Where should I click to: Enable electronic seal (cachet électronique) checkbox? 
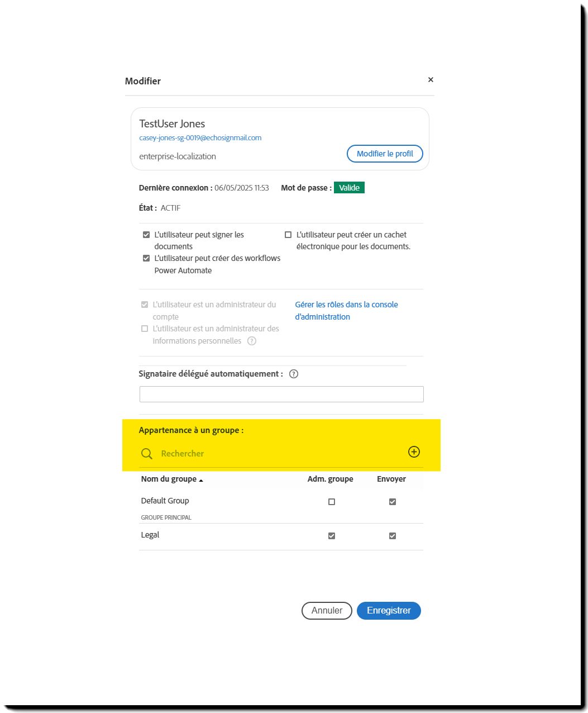pos(288,235)
